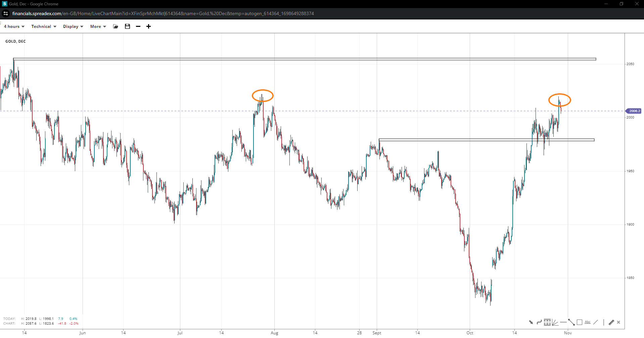Choose the Fibonacci retracement grid tool
This screenshot has height=338, width=644.
click(547, 322)
